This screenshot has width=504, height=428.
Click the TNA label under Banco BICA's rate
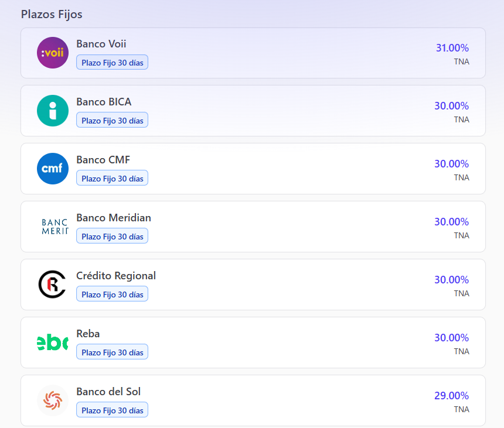[x=462, y=119]
